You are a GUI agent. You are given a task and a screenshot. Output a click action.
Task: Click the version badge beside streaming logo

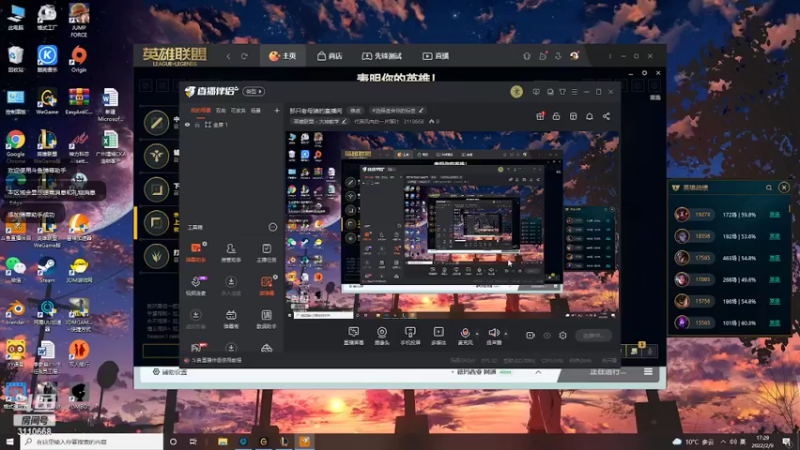(x=254, y=91)
